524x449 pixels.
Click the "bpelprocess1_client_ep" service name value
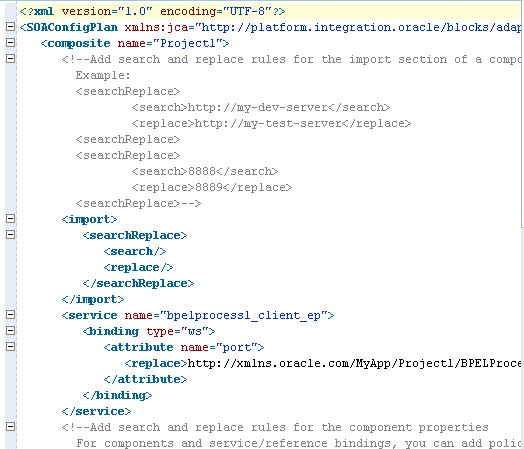(243, 315)
